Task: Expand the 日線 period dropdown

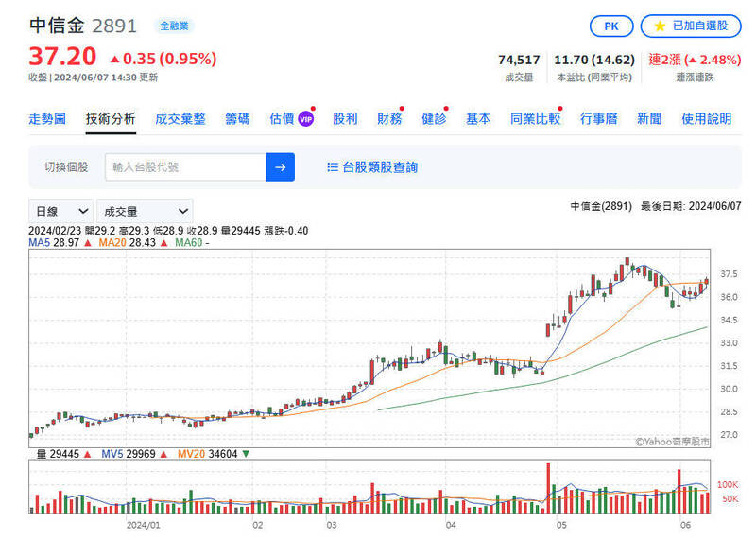Action: click(x=61, y=212)
